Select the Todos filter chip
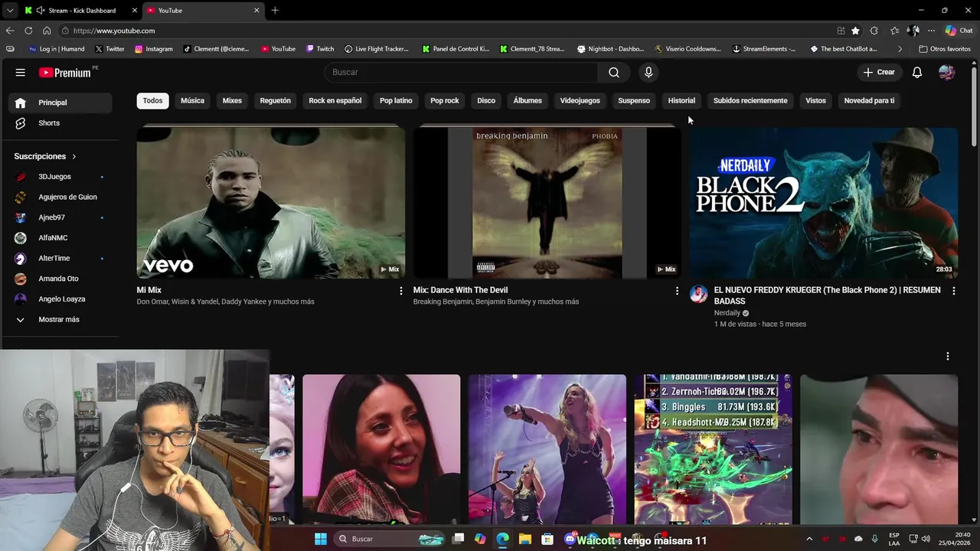Viewport: 980px width, 551px height. (152, 100)
